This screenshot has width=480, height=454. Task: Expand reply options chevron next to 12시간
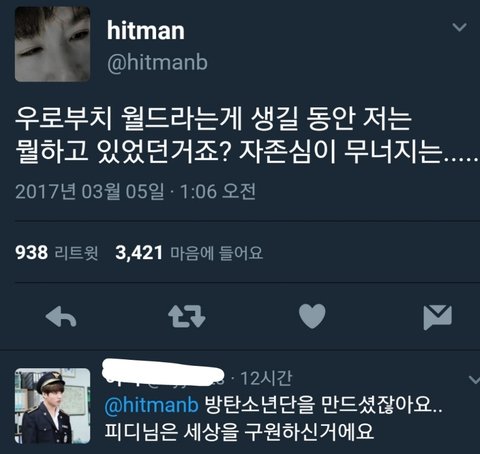tap(474, 379)
